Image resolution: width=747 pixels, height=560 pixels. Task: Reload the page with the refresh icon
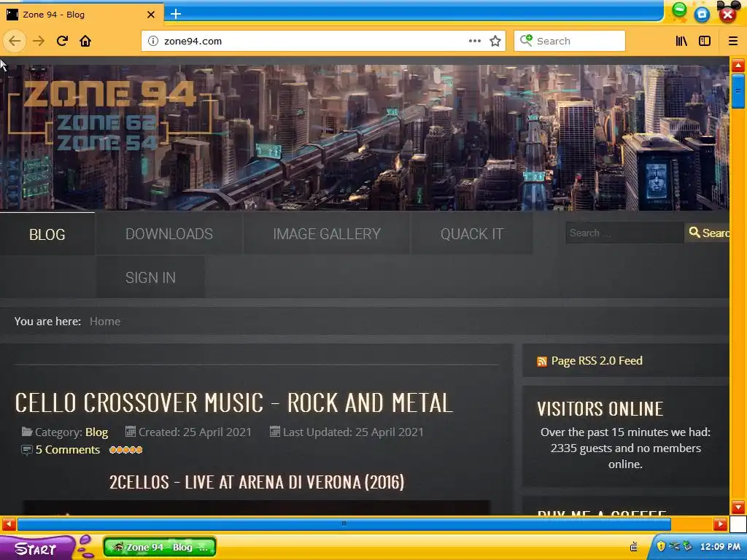(63, 41)
